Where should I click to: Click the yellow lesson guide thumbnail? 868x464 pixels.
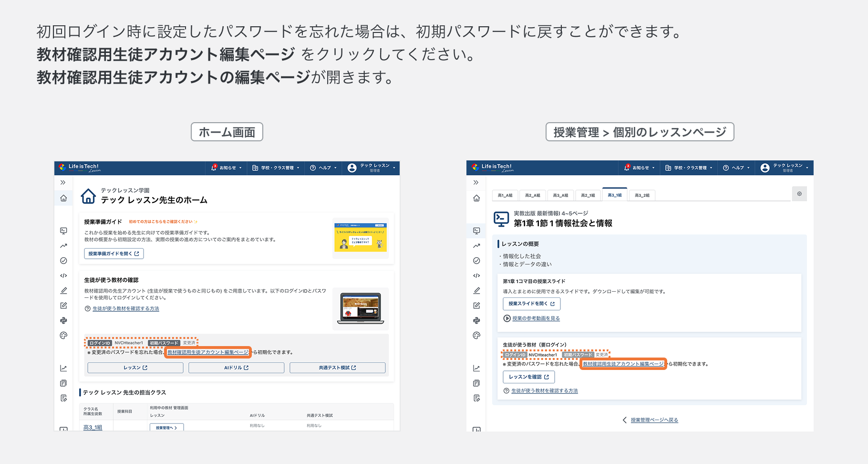pyautogui.click(x=361, y=237)
